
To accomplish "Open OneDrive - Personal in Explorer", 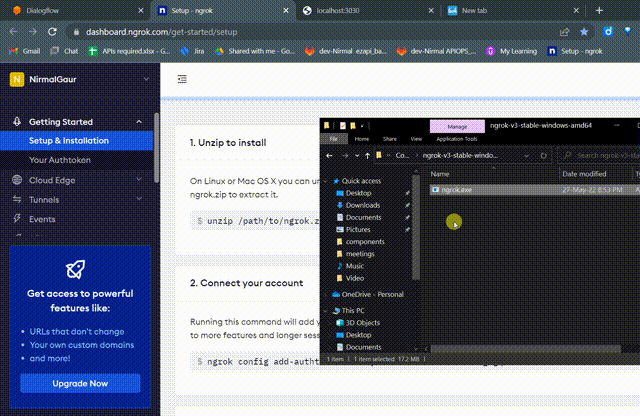I will coord(372,294).
